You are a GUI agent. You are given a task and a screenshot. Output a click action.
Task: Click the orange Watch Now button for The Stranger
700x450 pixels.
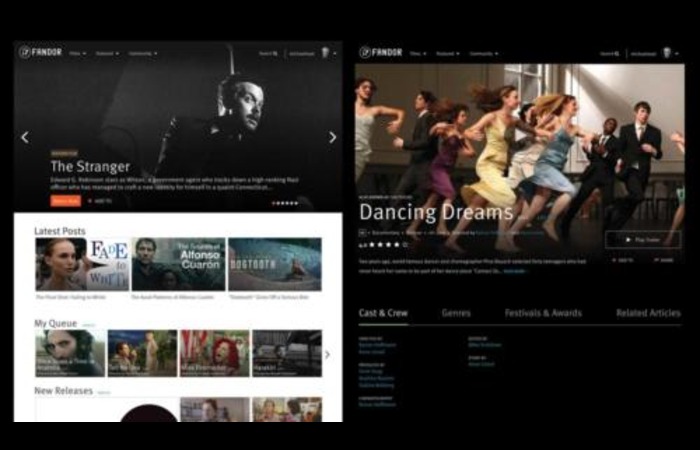click(66, 201)
